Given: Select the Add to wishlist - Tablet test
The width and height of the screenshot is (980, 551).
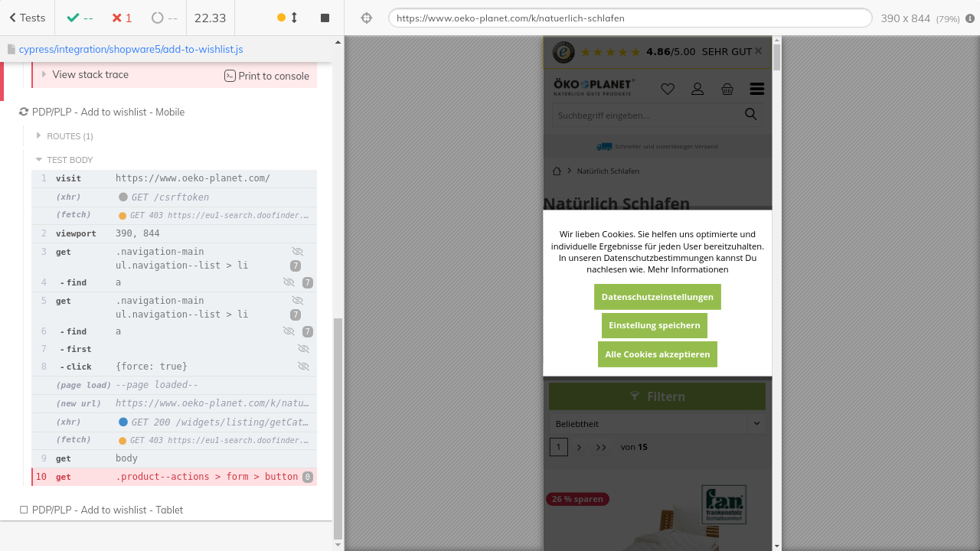Looking at the screenshot, I should tap(107, 510).
